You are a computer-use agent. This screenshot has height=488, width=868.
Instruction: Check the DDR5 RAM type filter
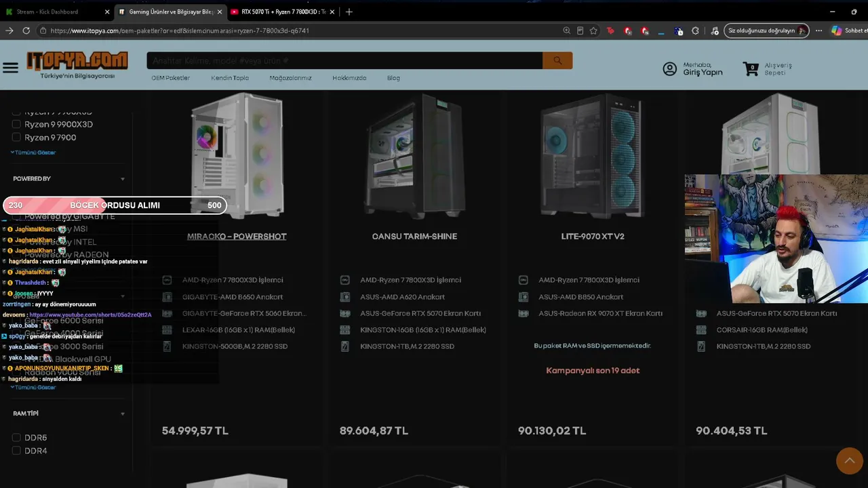tap(16, 438)
